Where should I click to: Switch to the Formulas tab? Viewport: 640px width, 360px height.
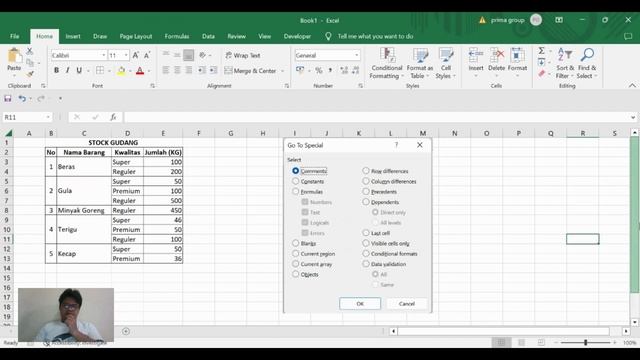point(177,36)
